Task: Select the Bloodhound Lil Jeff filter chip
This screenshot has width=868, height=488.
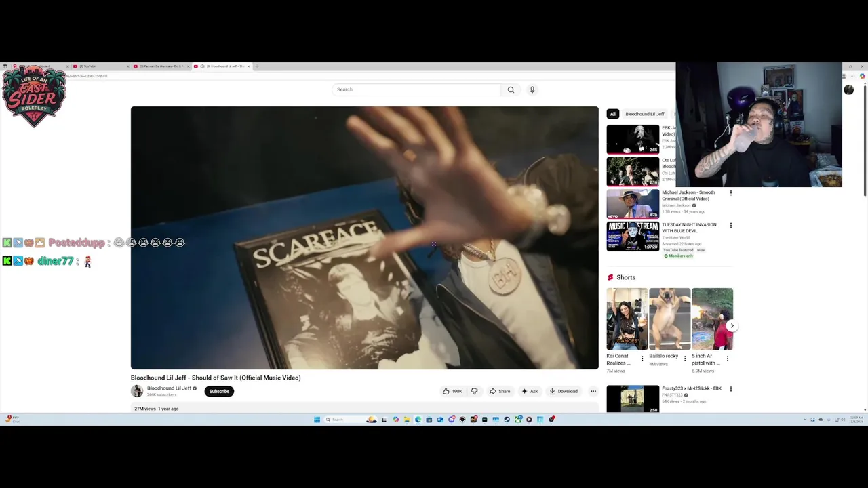Action: click(x=644, y=114)
